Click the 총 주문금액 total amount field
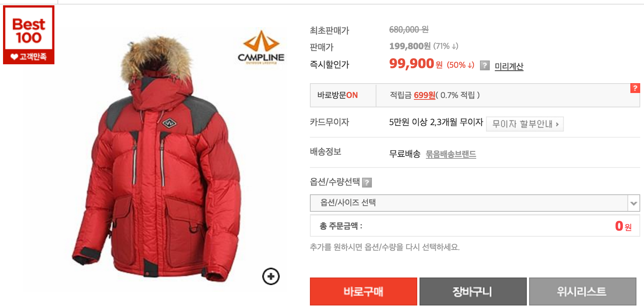Screen dimensions: 644x307 [475, 226]
